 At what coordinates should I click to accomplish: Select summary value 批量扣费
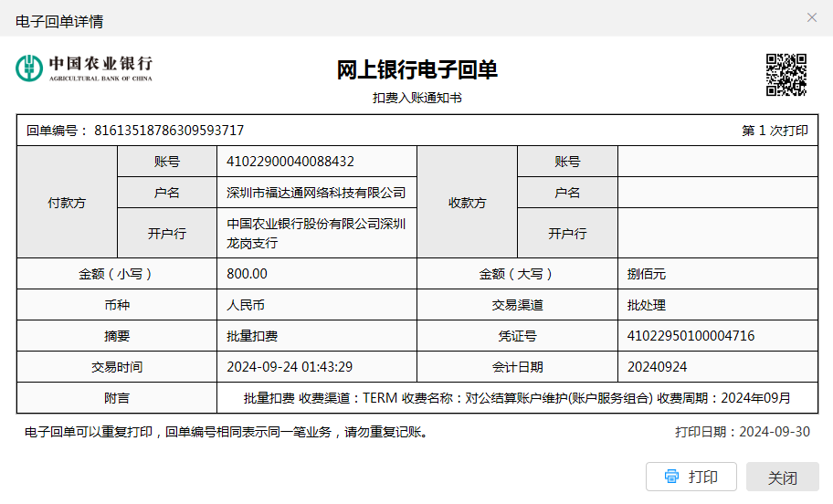(252, 336)
